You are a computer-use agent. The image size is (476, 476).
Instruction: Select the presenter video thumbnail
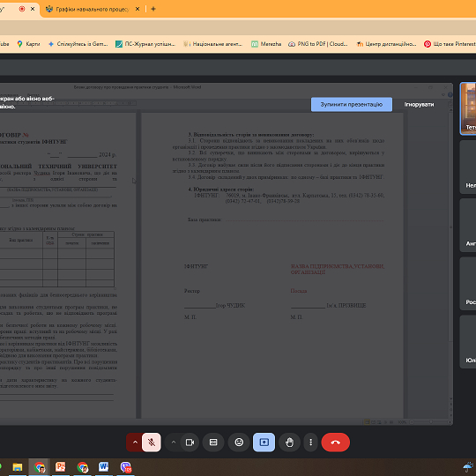pyautogui.click(x=468, y=108)
